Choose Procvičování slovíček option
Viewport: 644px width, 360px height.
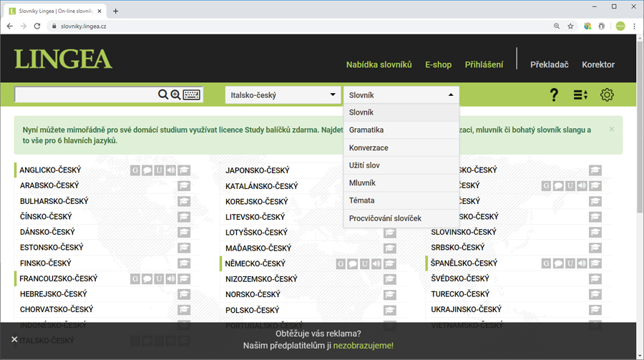coord(401,218)
